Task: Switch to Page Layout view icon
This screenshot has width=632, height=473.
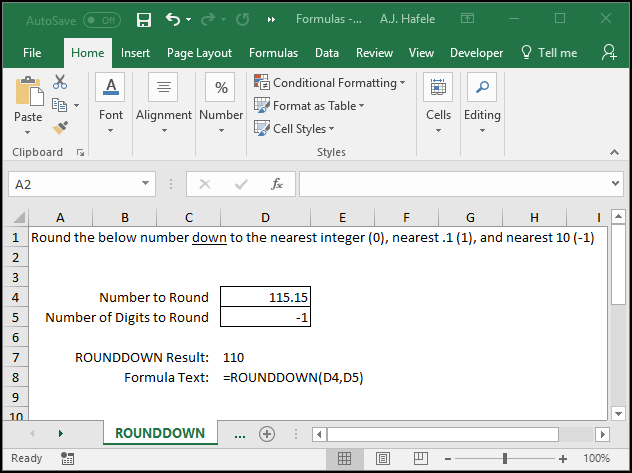Action: tap(383, 458)
